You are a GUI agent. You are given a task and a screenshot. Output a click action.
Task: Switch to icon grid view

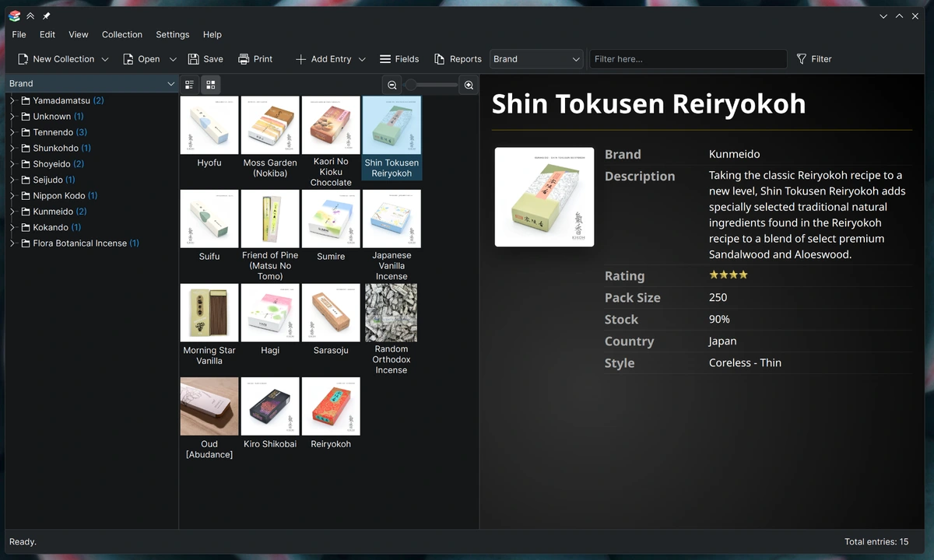210,84
